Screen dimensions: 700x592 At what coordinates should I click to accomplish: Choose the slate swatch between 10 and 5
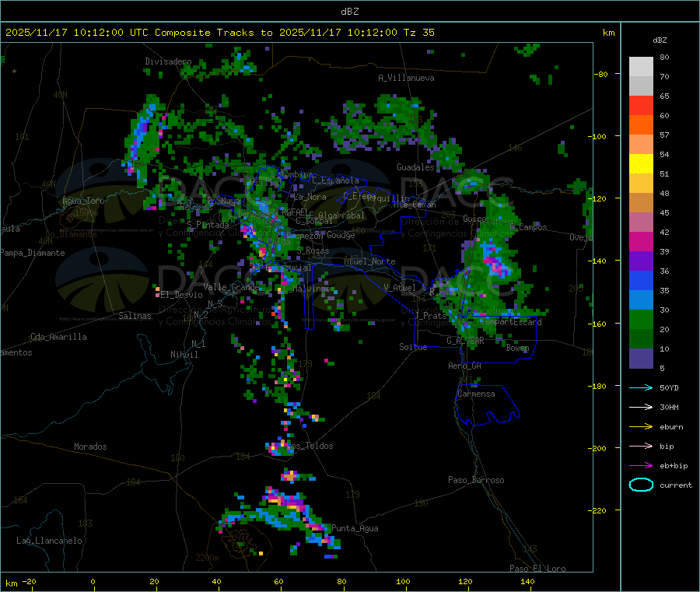[x=641, y=359]
